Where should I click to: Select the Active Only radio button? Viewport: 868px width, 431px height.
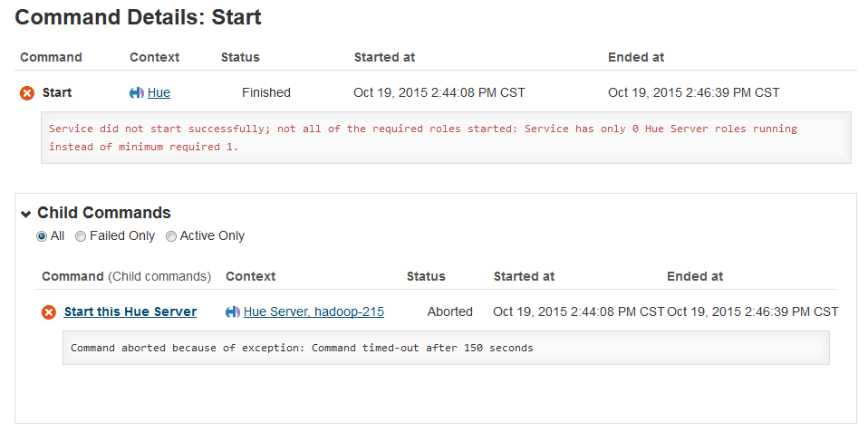171,236
